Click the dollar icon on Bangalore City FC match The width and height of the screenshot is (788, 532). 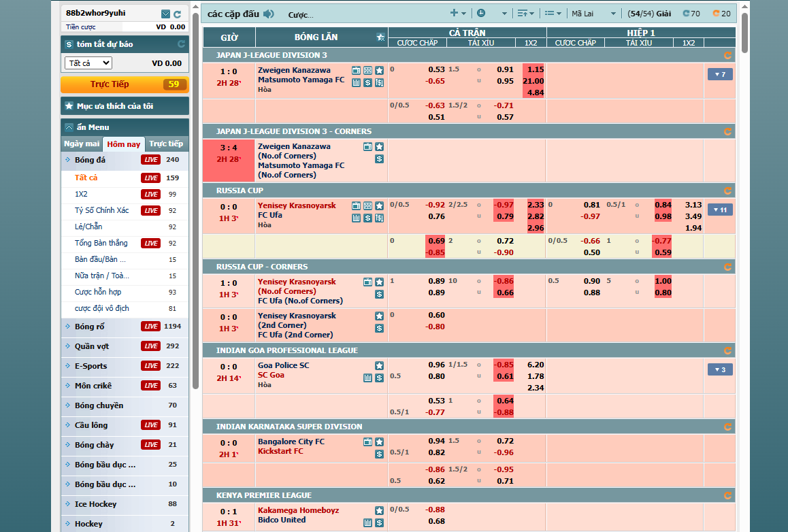379,454
